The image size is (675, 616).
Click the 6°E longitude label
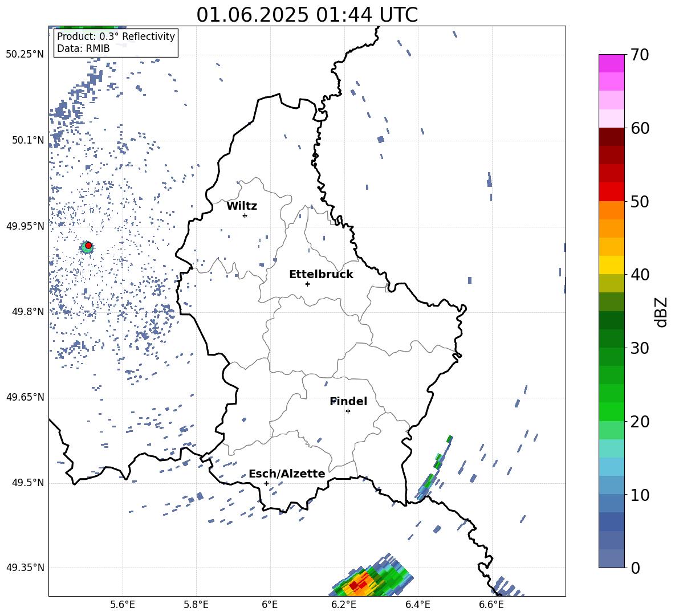click(x=270, y=605)
